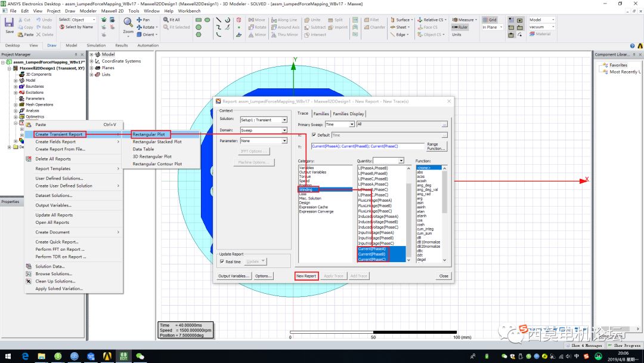The image size is (644, 363).
Task: Open Edge browser from taskbar
Action: [x=25, y=356]
